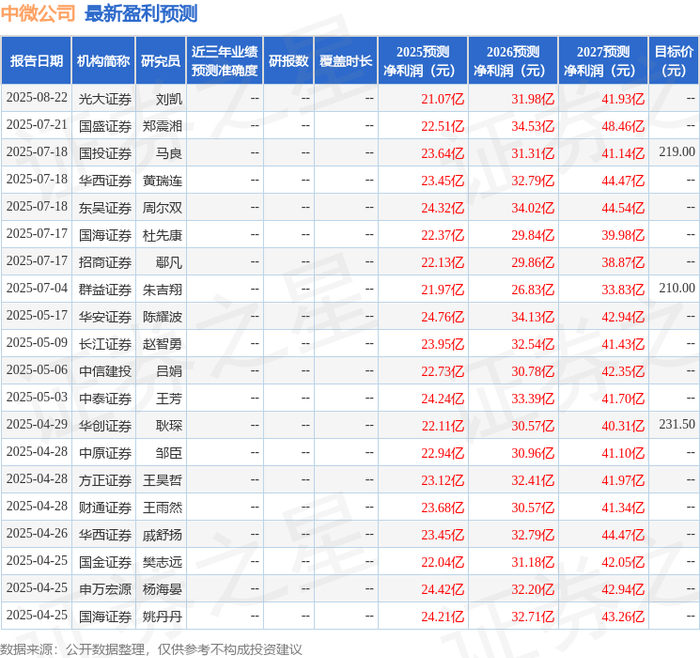The image size is (700, 658).
Task: Click institution 方正证券
Action: pos(105,480)
